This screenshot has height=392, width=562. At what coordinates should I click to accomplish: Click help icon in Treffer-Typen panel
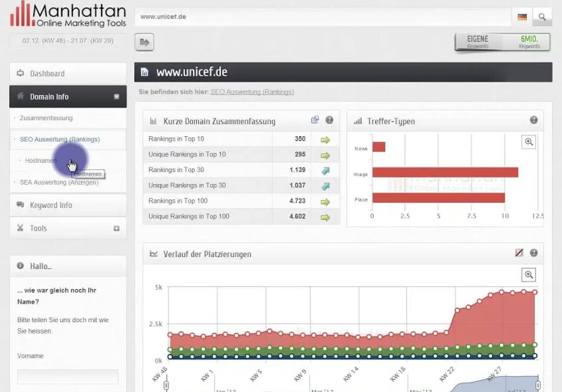533,120
